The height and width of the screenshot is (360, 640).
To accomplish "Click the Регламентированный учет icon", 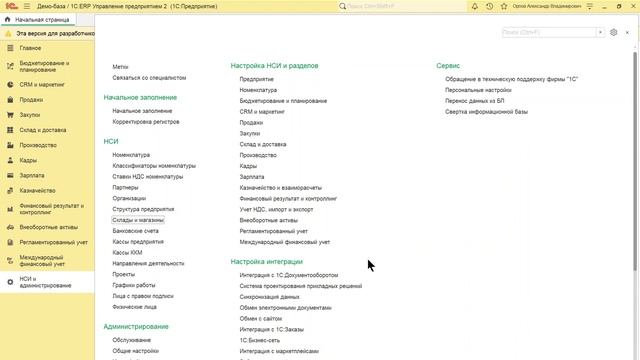I will tap(10, 242).
